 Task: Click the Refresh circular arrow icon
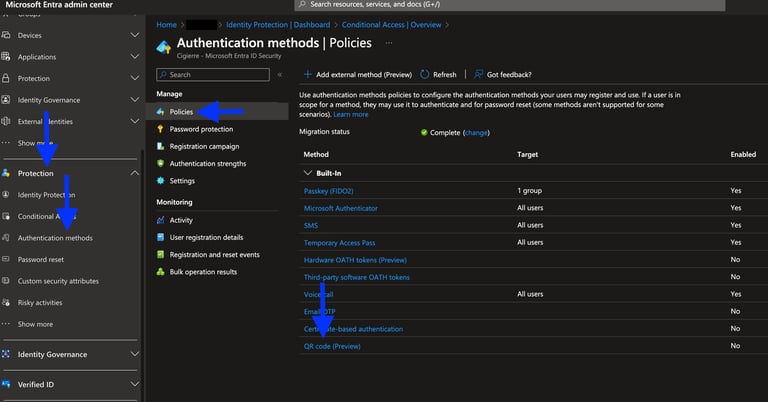click(425, 74)
